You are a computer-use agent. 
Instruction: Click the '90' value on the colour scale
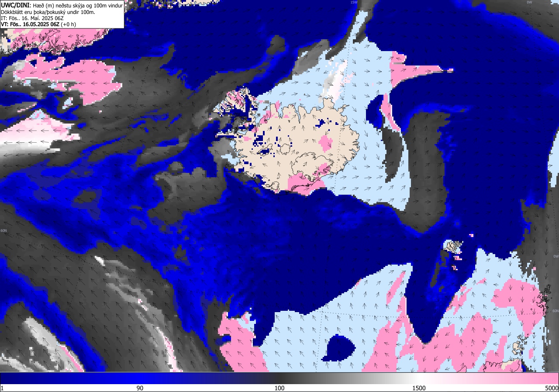pos(140,388)
